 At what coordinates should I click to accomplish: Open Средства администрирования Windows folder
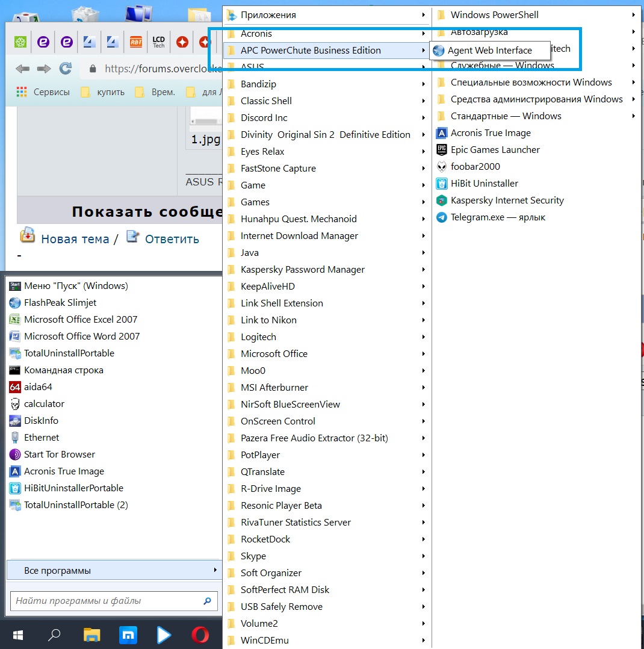(x=536, y=99)
